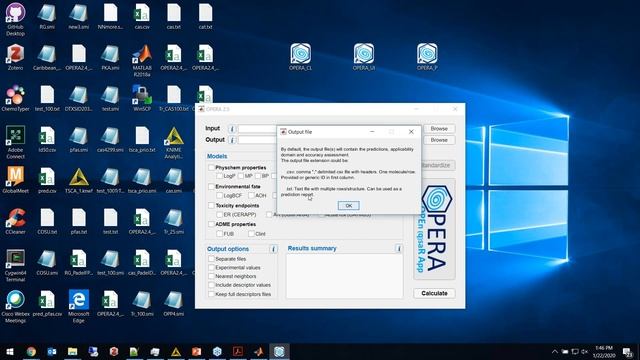The height and width of the screenshot is (360, 640).
Task: Select the Adobe Connect desktop shortcut
Action: [x=16, y=142]
